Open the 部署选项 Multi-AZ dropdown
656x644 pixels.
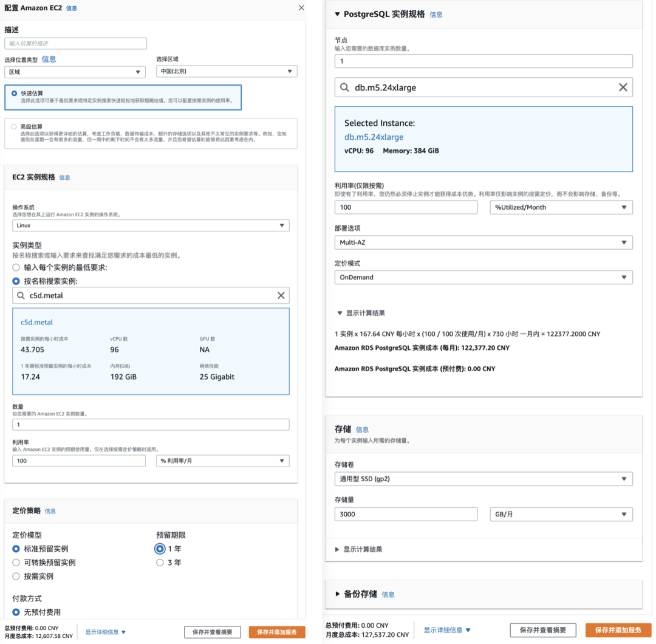[483, 242]
